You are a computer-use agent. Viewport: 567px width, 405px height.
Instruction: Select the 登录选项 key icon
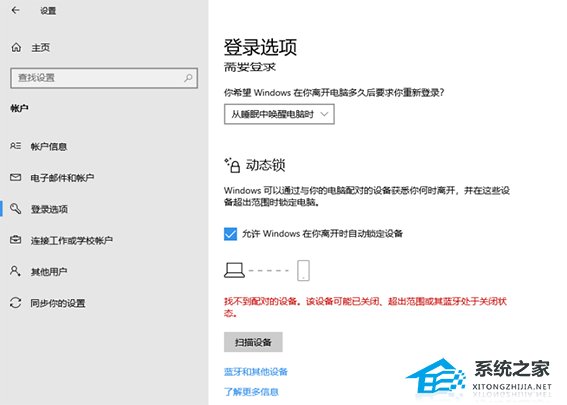click(x=15, y=209)
